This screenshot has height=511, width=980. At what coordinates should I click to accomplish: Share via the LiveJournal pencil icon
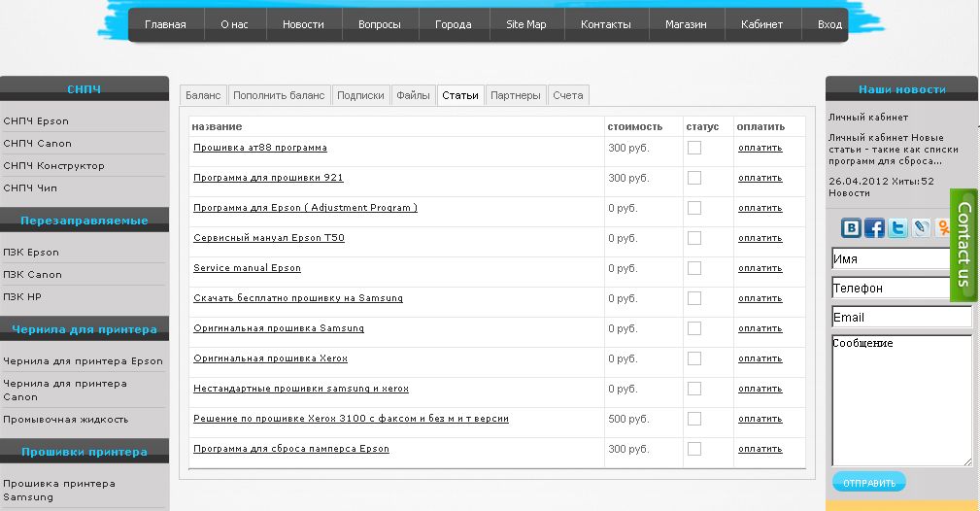921,227
